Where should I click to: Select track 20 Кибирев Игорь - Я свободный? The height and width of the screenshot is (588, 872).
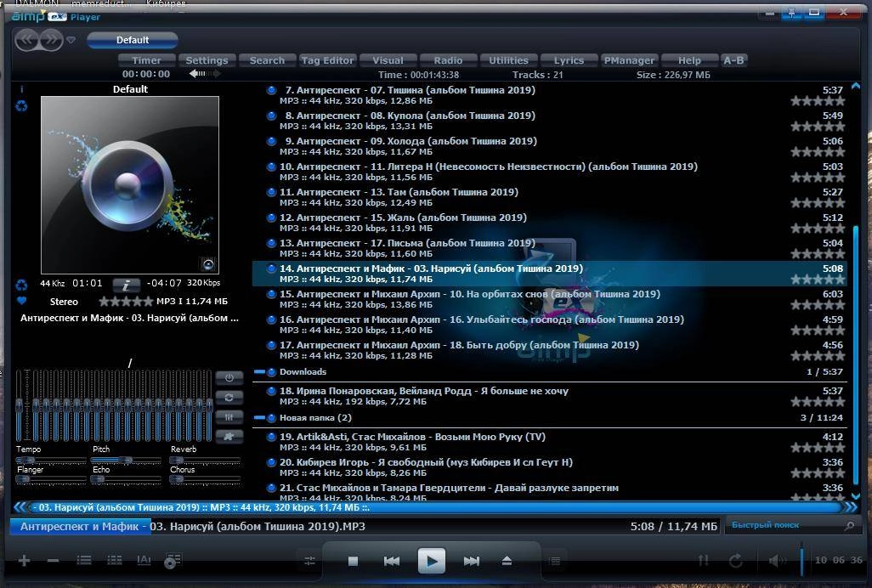click(x=549, y=467)
